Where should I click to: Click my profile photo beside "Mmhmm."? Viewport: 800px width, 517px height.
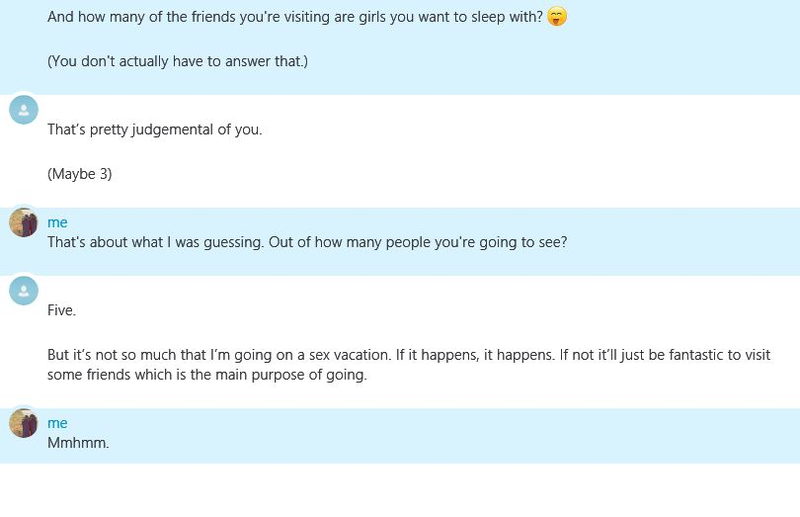point(23,423)
